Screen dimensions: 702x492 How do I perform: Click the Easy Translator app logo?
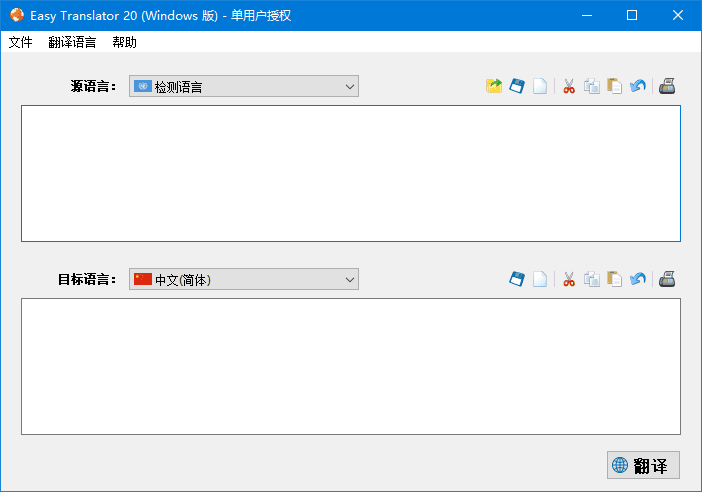(x=17, y=15)
